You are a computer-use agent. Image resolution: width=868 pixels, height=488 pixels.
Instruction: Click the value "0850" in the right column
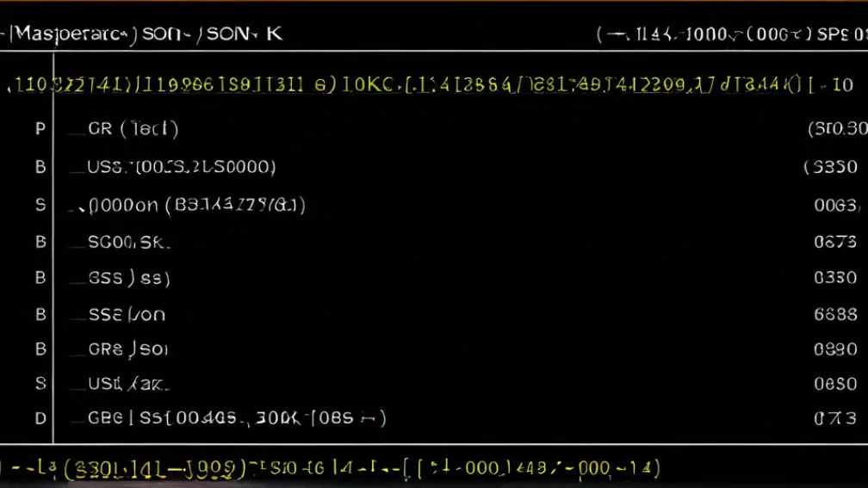[x=835, y=384]
